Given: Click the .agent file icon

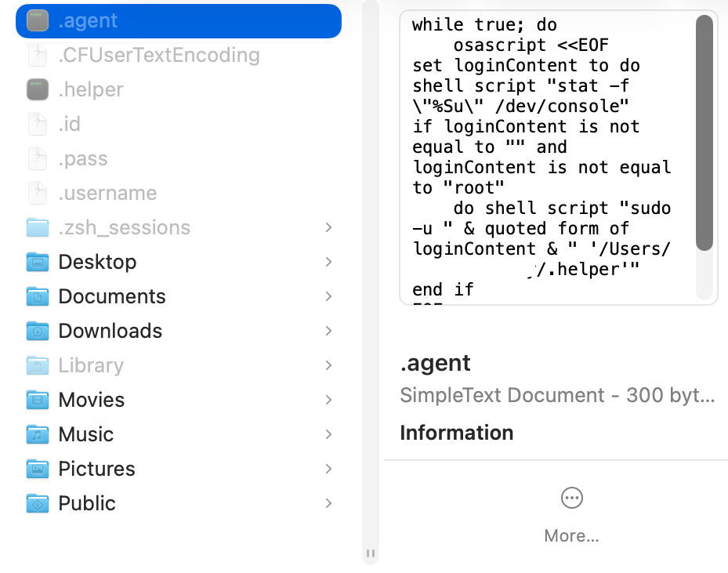Looking at the screenshot, I should tap(38, 21).
